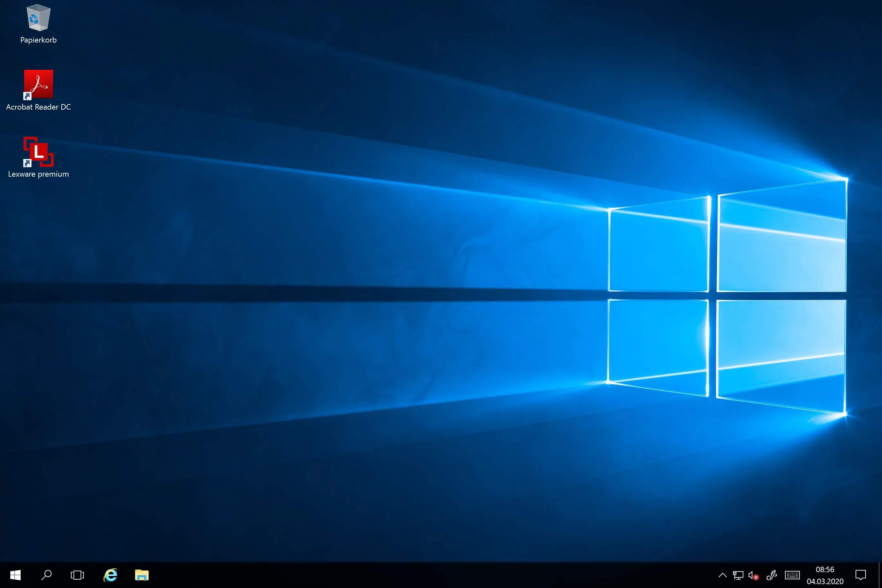Expand hidden system tray icons
The width and height of the screenshot is (882, 588).
click(723, 575)
